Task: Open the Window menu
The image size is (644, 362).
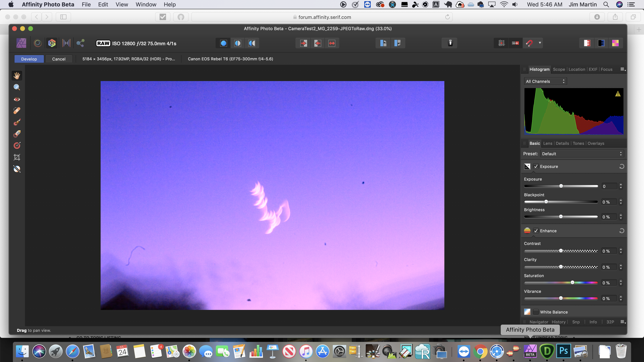Action: [146, 4]
